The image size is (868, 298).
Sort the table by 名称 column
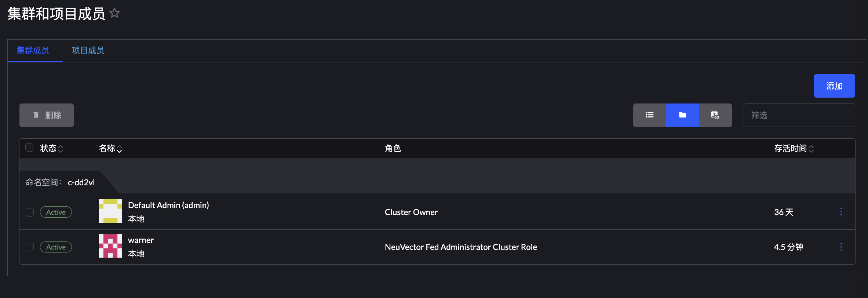point(110,148)
